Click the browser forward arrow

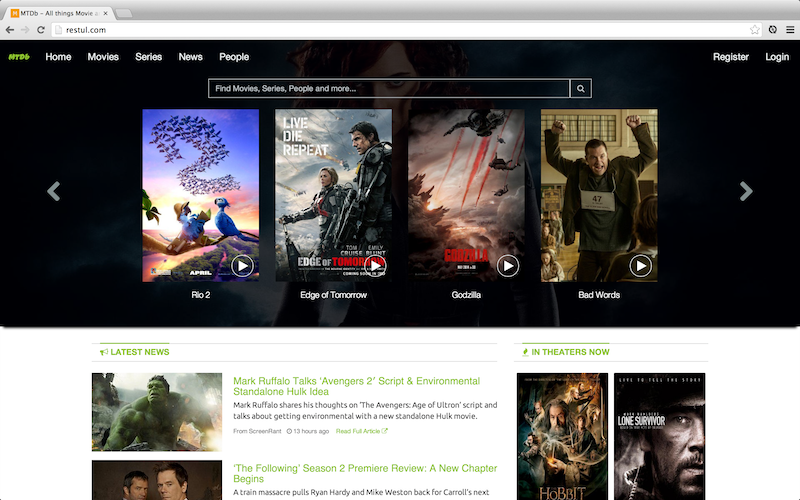tap(25, 30)
